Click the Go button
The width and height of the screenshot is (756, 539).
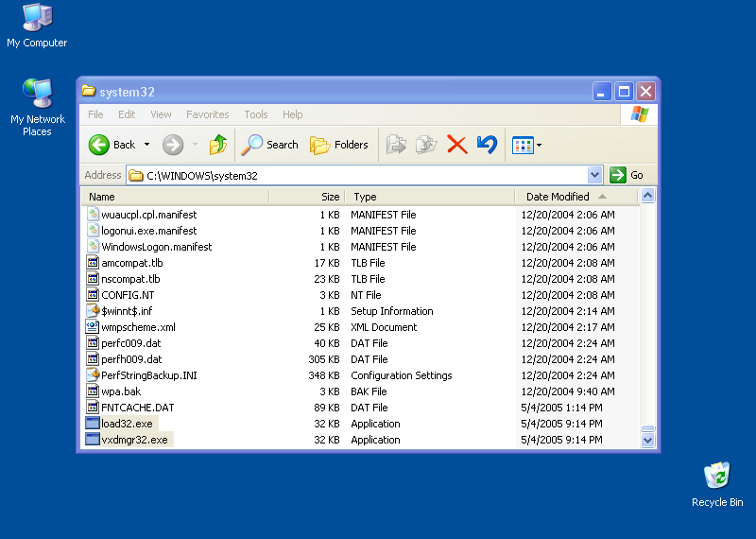627,175
